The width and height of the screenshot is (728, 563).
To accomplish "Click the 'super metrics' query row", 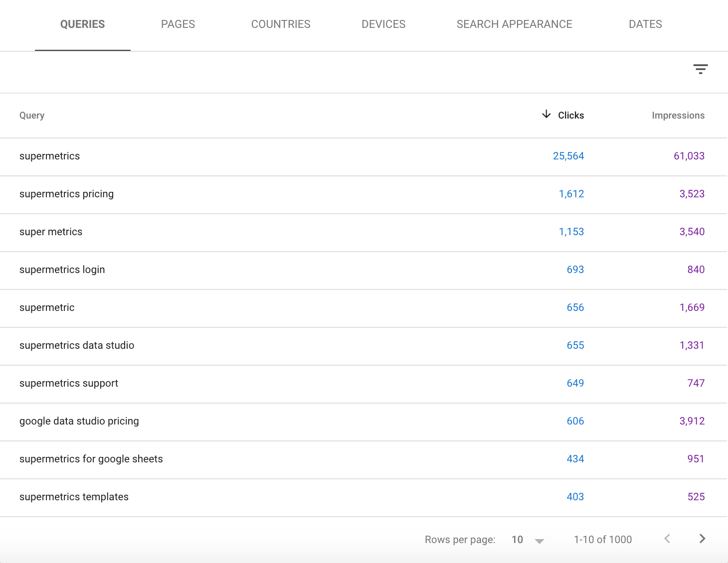I will pos(51,232).
